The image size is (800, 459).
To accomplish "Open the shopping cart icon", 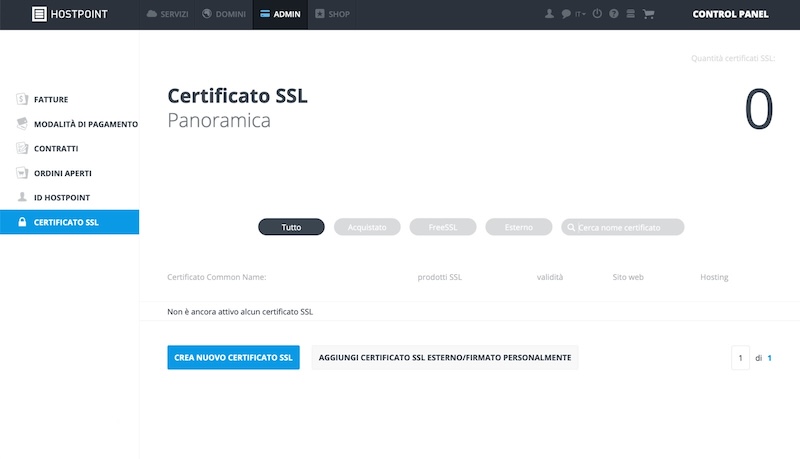I will click(648, 14).
